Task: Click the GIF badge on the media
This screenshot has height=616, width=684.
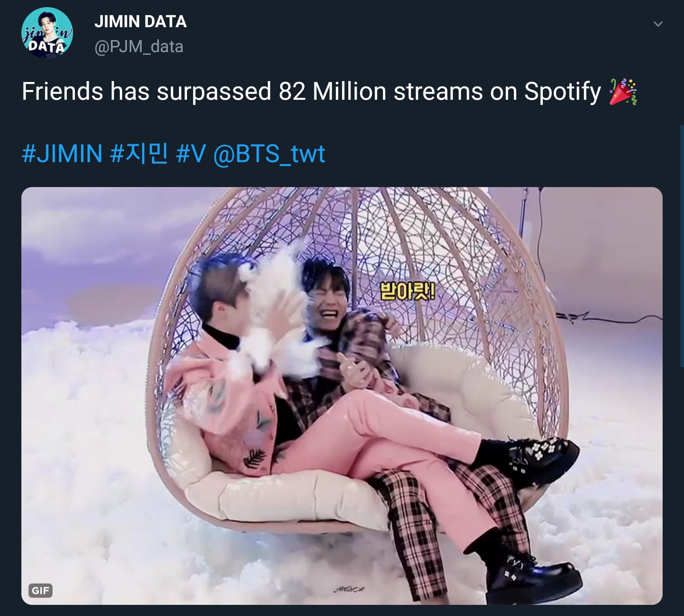Action: pos(41,591)
